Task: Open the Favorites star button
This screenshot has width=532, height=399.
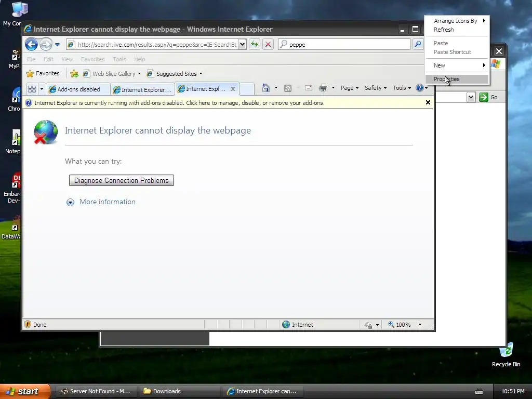Action: click(x=43, y=74)
